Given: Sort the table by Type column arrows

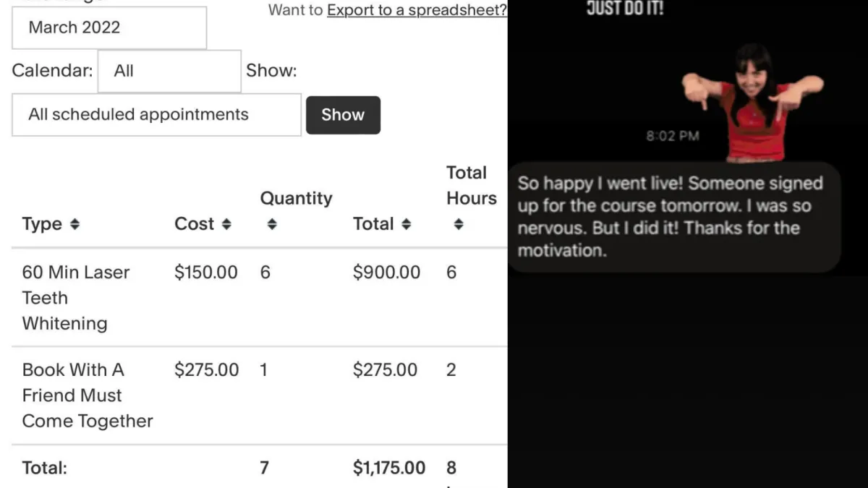Looking at the screenshot, I should 74,225.
